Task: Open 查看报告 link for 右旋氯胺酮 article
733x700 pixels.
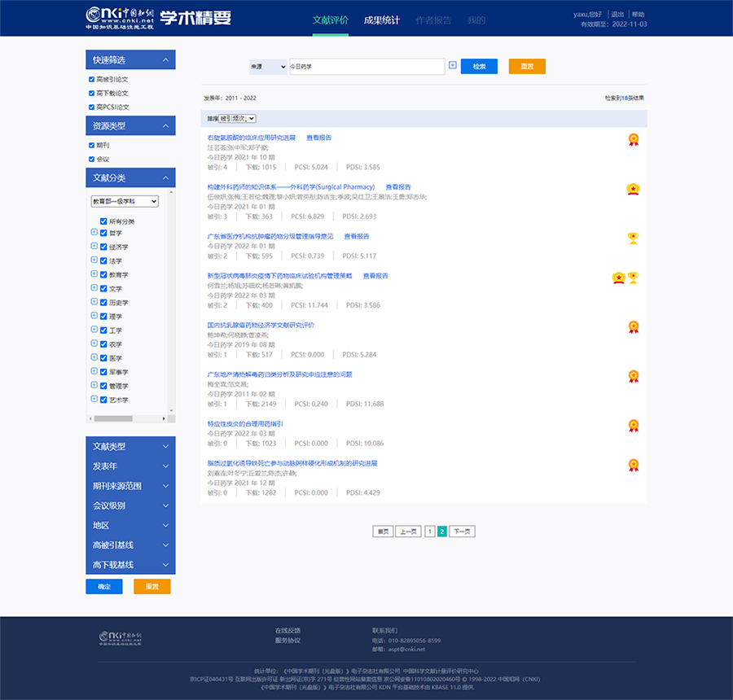Action: click(318, 138)
